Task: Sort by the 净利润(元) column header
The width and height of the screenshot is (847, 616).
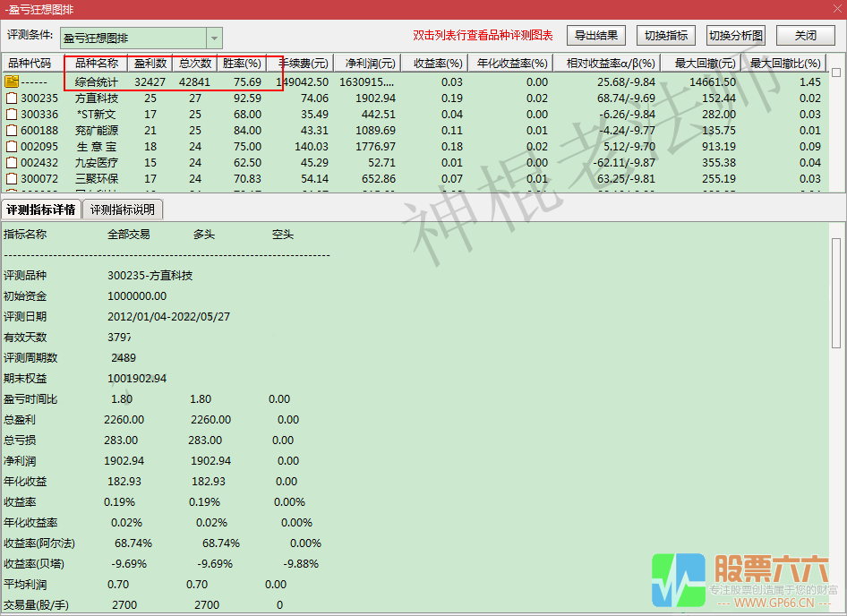Action: click(367, 64)
